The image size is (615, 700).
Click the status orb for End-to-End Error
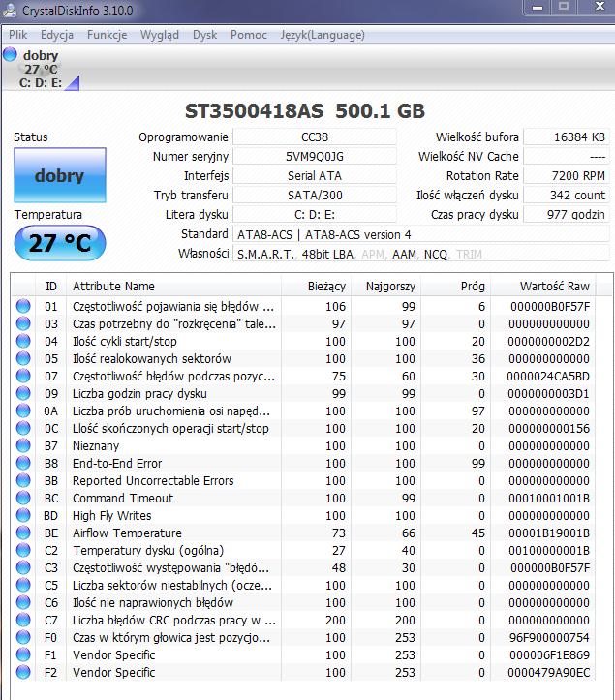point(23,463)
